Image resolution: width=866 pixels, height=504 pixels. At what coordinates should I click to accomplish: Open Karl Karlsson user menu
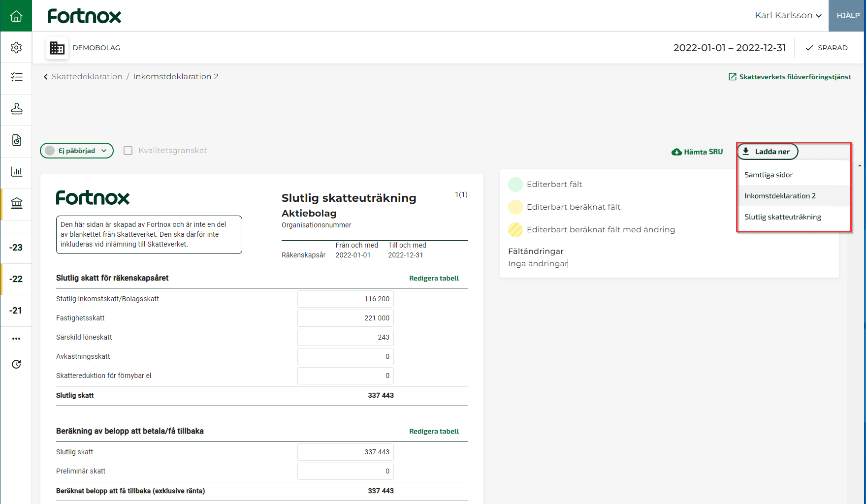click(788, 15)
